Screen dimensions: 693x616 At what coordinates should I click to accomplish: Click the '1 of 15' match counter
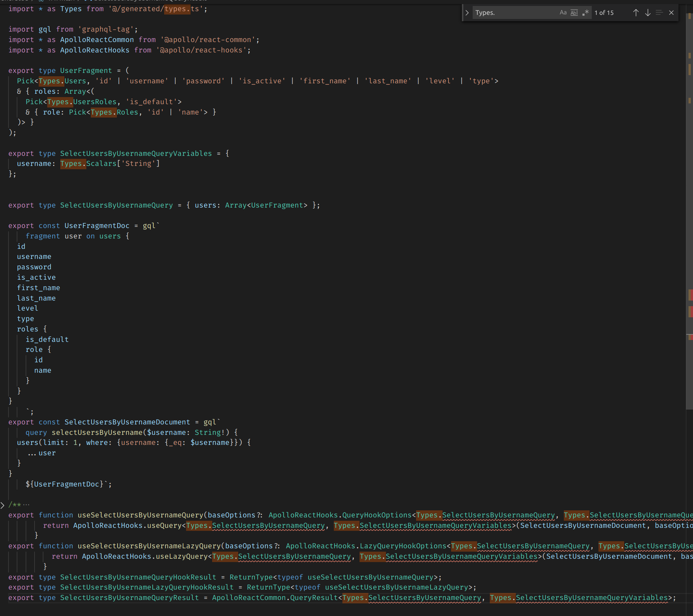click(x=604, y=13)
